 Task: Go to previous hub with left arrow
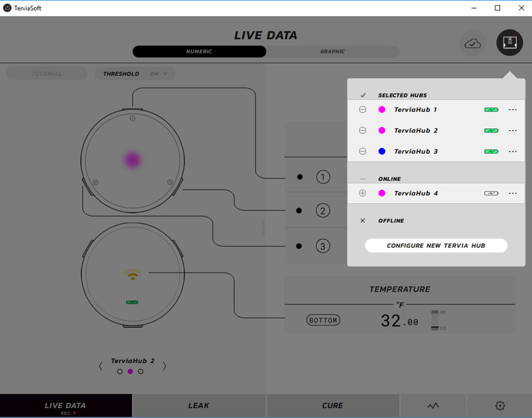pos(100,366)
